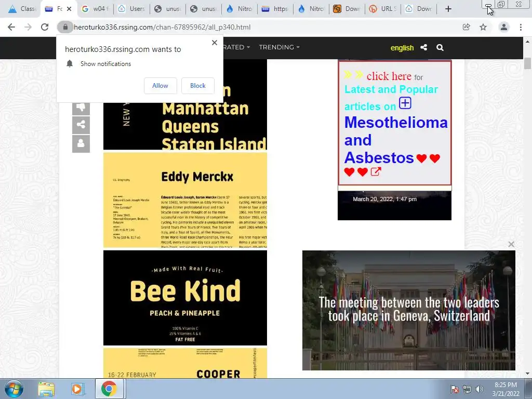532x399 pixels.
Task: Open the Cooper film festival image
Action: [185, 363]
